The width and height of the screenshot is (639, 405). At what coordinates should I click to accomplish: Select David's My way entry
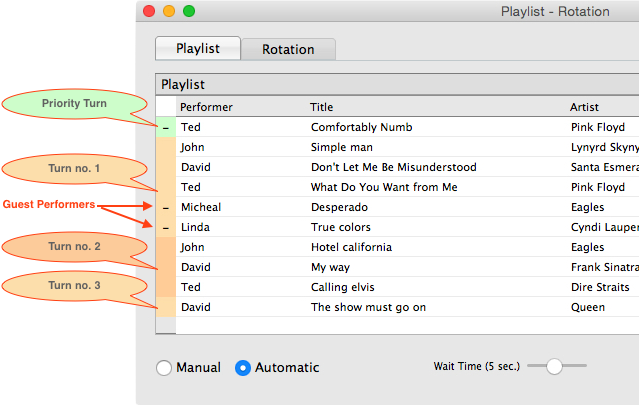[x=397, y=267]
